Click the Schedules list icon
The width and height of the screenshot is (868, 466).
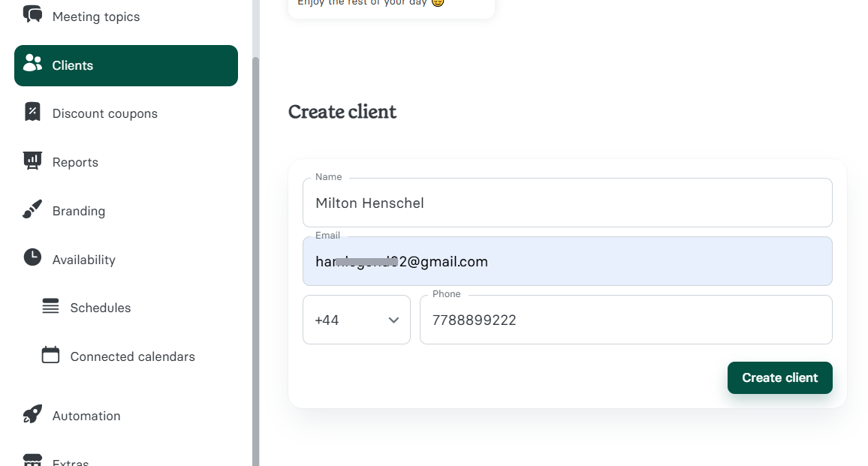pyautogui.click(x=50, y=307)
